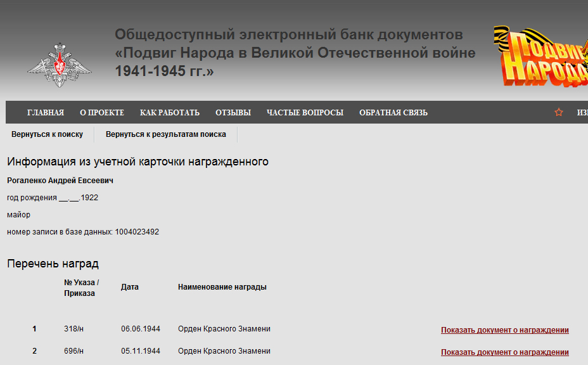Open the КАК РАБОТАТЬ section

tap(170, 113)
